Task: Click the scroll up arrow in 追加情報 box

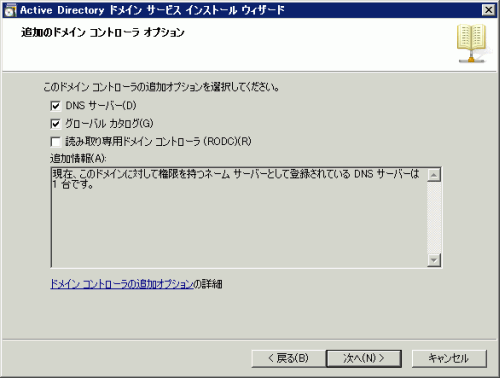Action: coord(434,175)
